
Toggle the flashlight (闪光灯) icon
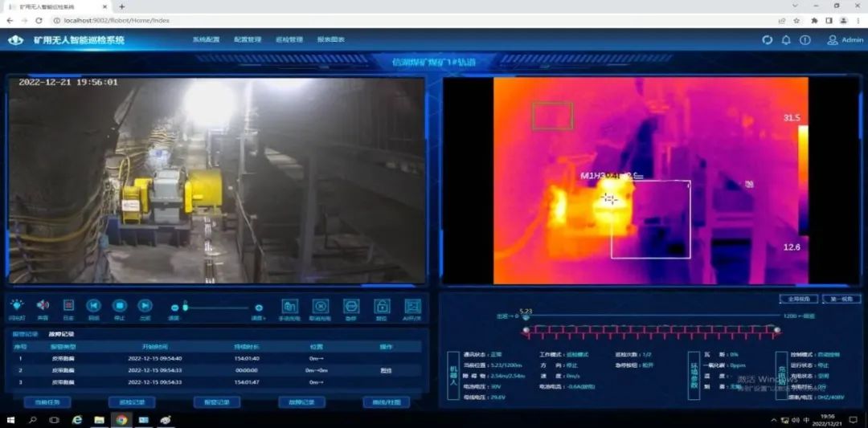pos(17,305)
